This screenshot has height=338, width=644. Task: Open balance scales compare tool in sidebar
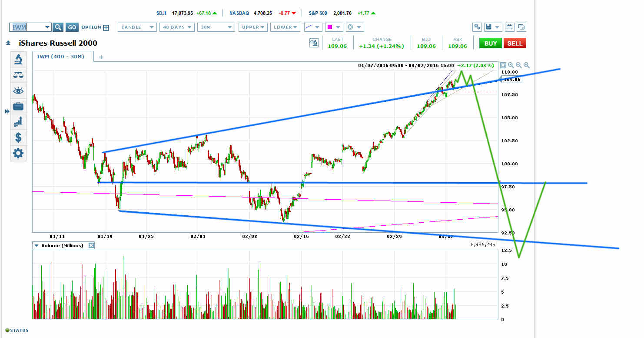pyautogui.click(x=18, y=75)
